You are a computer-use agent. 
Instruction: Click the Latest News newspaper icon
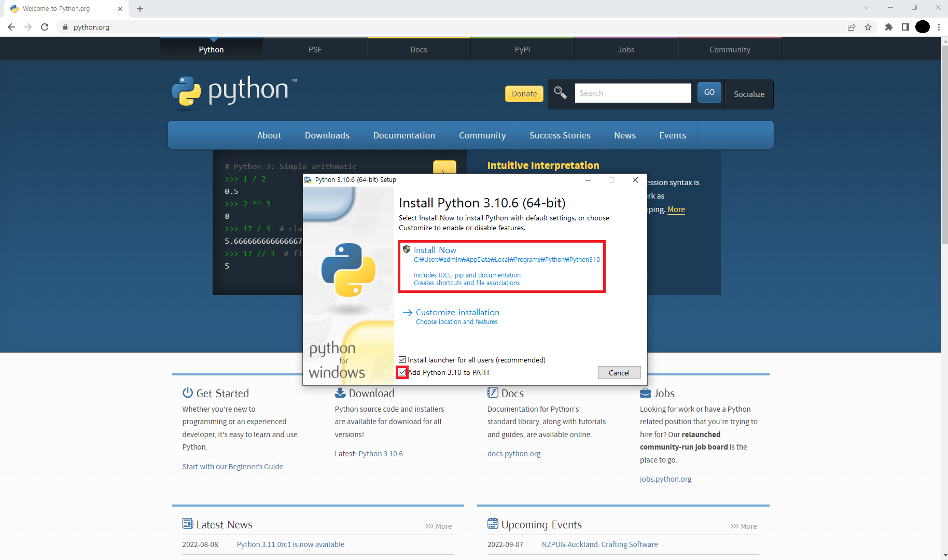click(188, 524)
